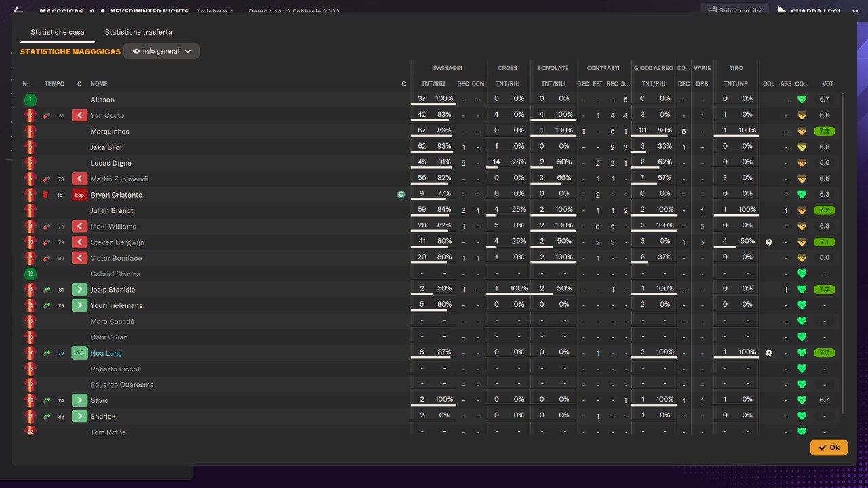Sort the table by the VOT rating column
This screenshot has width=868, height=488.
tap(827, 84)
